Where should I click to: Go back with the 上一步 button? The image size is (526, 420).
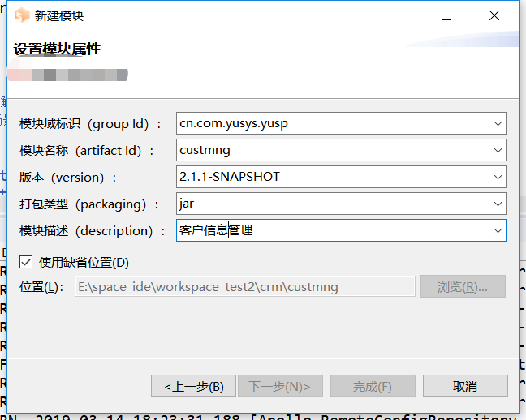(x=193, y=387)
